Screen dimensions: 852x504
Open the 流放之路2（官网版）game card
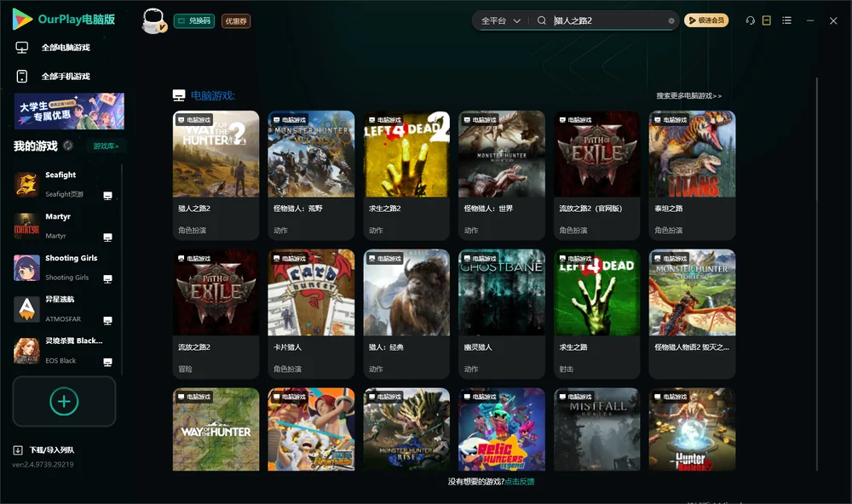597,175
